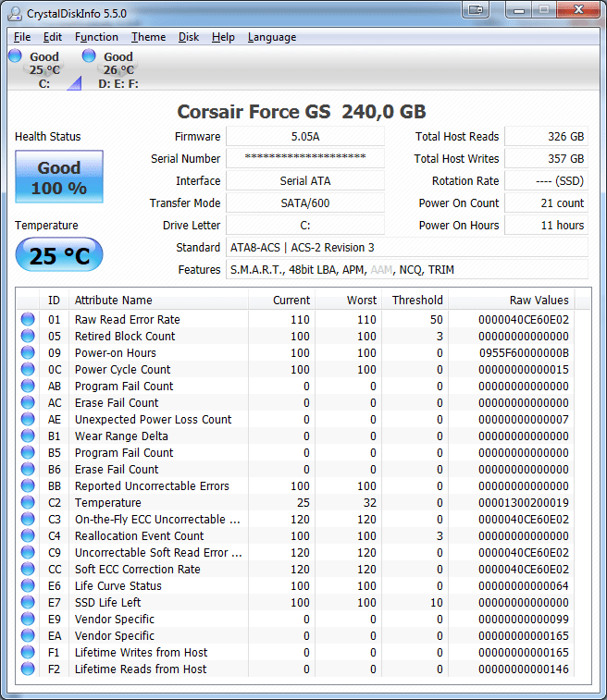Click the status orb for Unexpected Power Loss Count
The width and height of the screenshot is (607, 700).
(x=28, y=419)
